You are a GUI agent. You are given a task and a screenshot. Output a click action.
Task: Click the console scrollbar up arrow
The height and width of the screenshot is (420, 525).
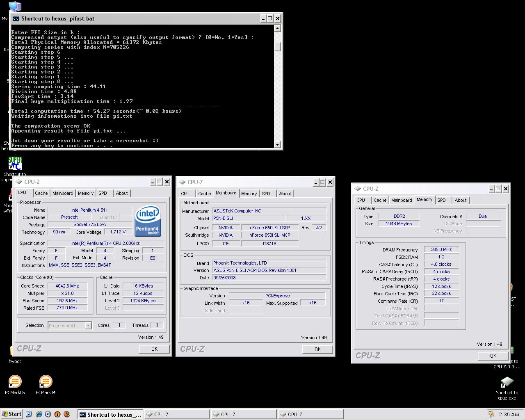278,28
